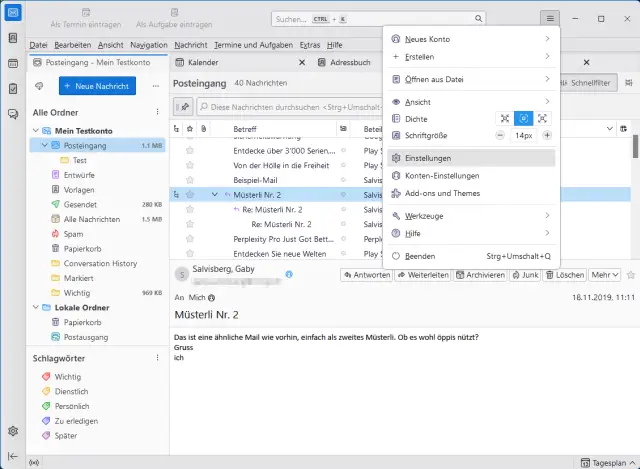This screenshot has width=640, height=469.
Task: Increase font size with plus button
Action: coord(546,134)
